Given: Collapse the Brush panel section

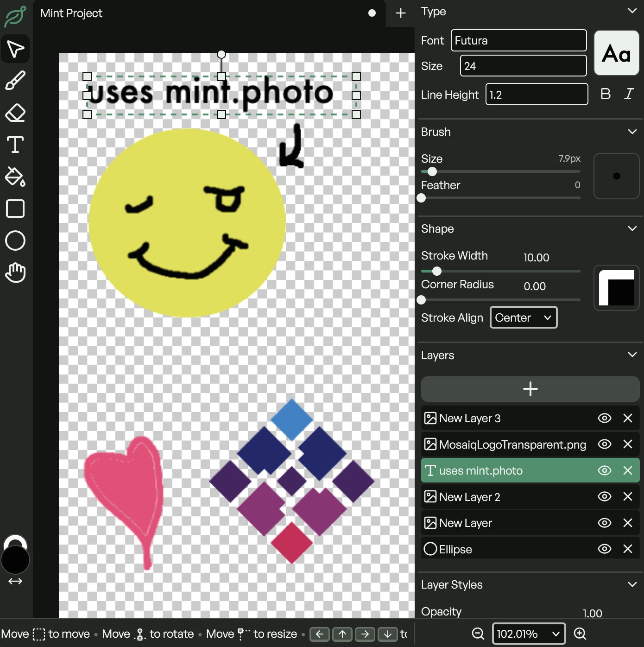Looking at the screenshot, I should (x=632, y=132).
